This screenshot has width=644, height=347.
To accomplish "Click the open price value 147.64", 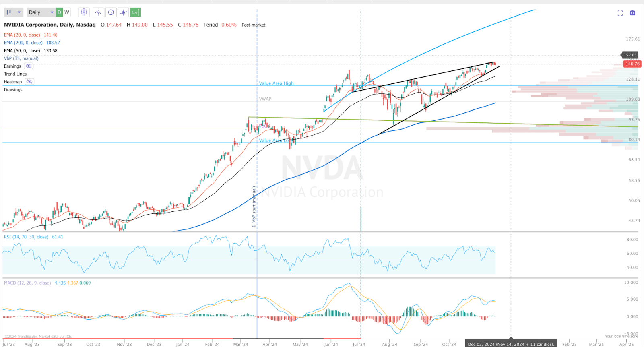I will [x=114, y=25].
